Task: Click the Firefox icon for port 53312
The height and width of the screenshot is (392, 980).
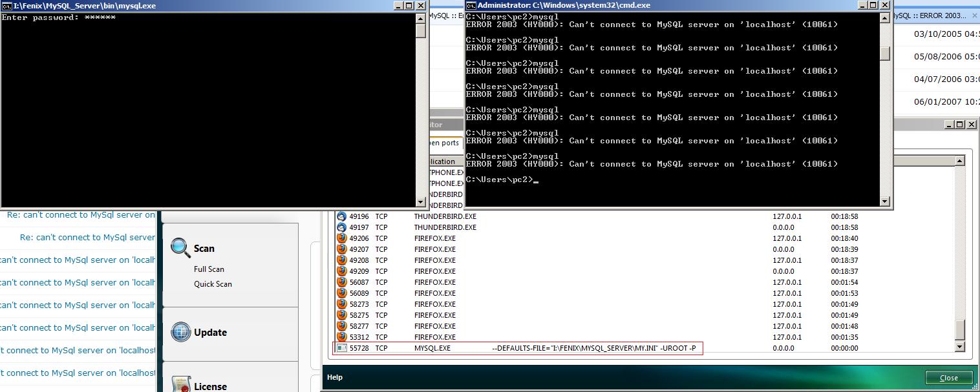Action: pyautogui.click(x=341, y=337)
